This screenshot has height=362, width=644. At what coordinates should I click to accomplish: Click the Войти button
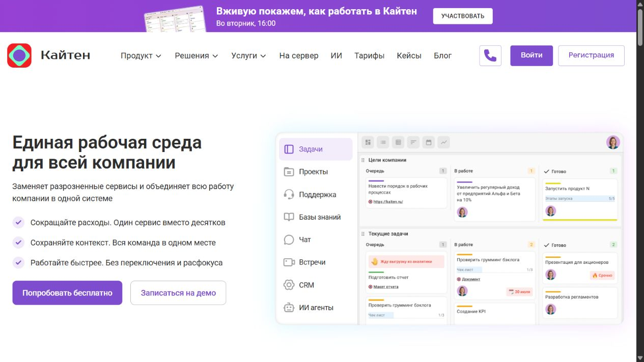[531, 55]
